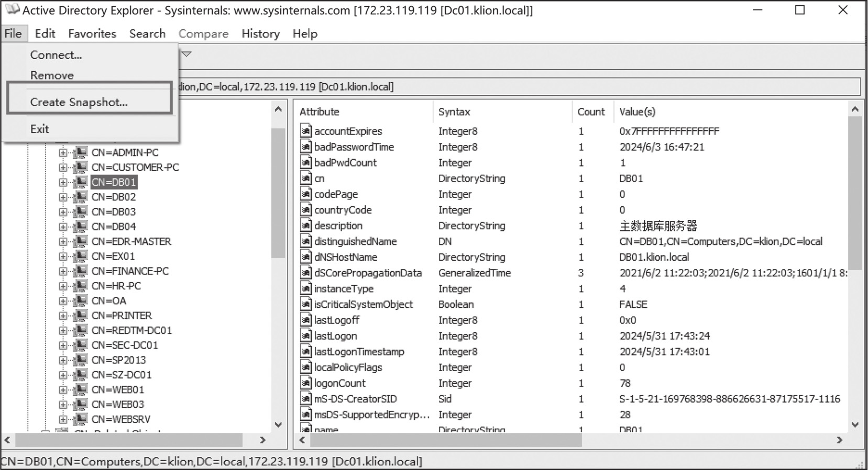Click the mS-DS-CreatorSID attribute icon

click(x=306, y=399)
